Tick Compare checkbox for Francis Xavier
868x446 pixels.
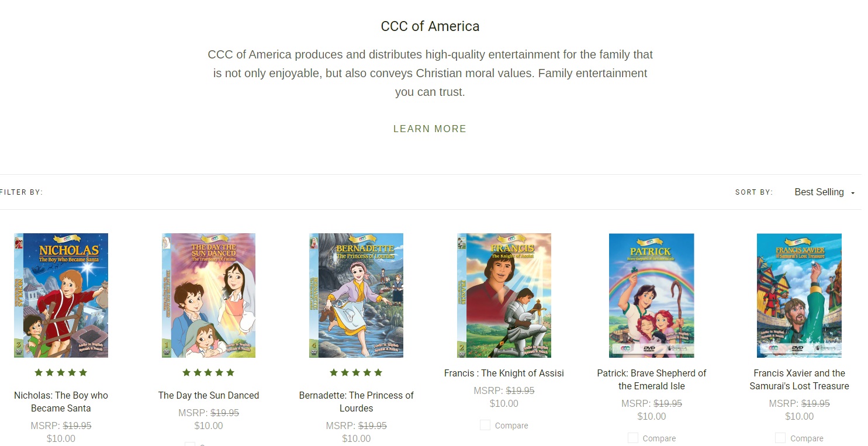780,438
